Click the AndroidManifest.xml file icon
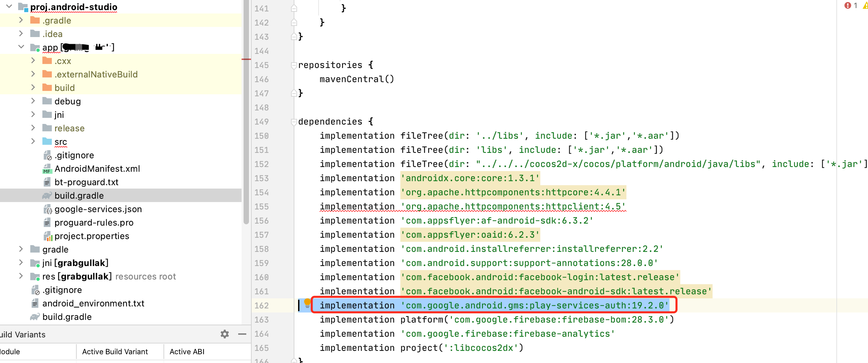 pyautogui.click(x=47, y=168)
